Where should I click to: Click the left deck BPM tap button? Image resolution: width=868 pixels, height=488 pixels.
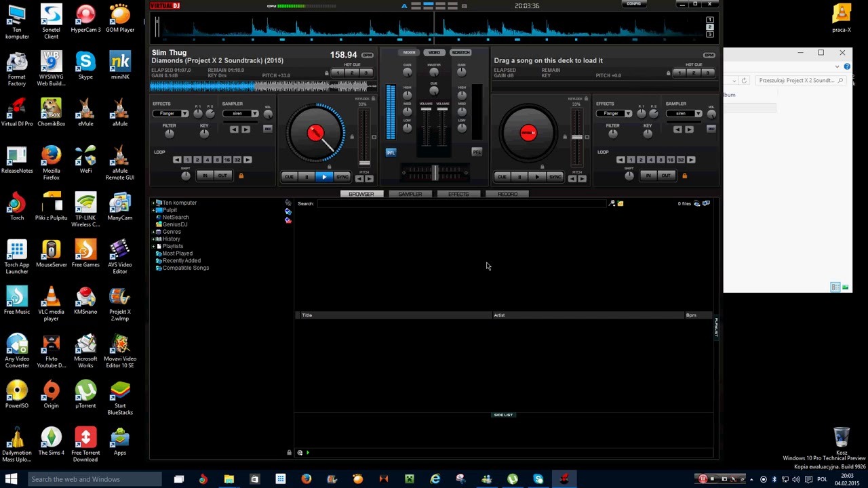point(368,55)
